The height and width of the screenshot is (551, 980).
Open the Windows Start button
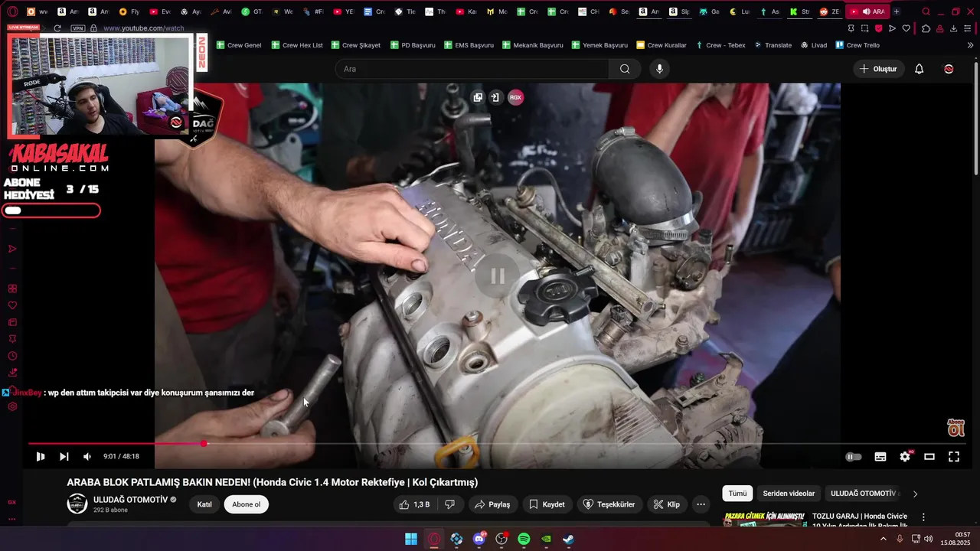(x=411, y=539)
